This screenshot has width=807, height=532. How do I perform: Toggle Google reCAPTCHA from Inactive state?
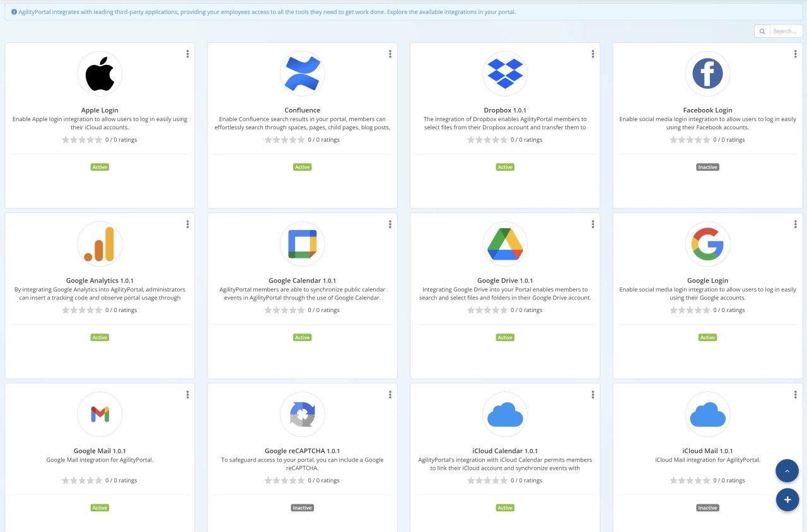tap(302, 507)
